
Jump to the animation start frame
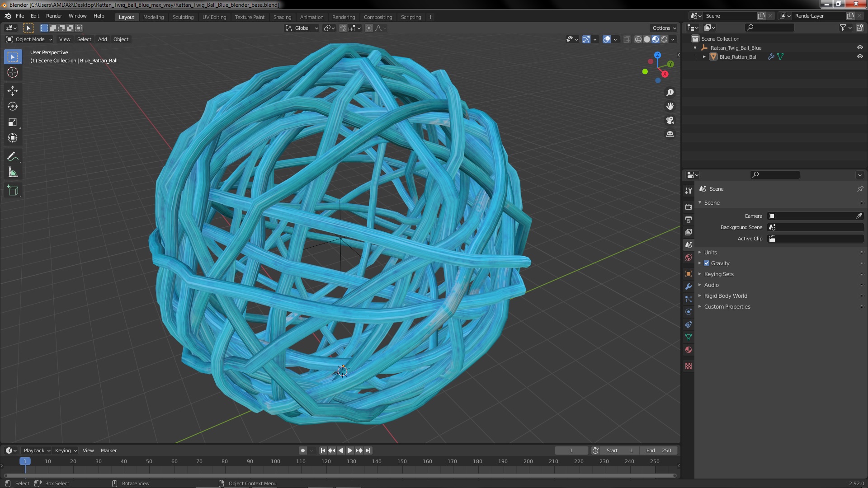[x=323, y=450]
